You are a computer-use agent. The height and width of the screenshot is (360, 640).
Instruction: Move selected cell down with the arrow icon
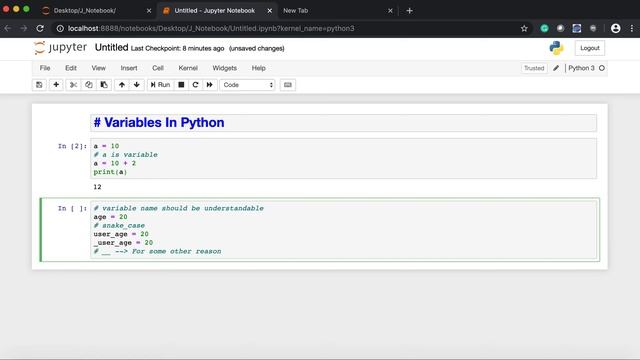pos(137,85)
